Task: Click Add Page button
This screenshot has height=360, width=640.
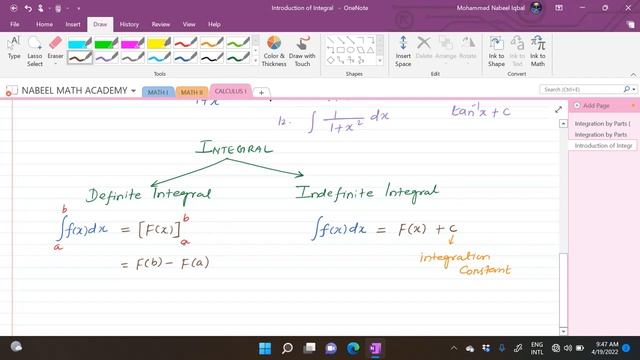Action: 592,106
